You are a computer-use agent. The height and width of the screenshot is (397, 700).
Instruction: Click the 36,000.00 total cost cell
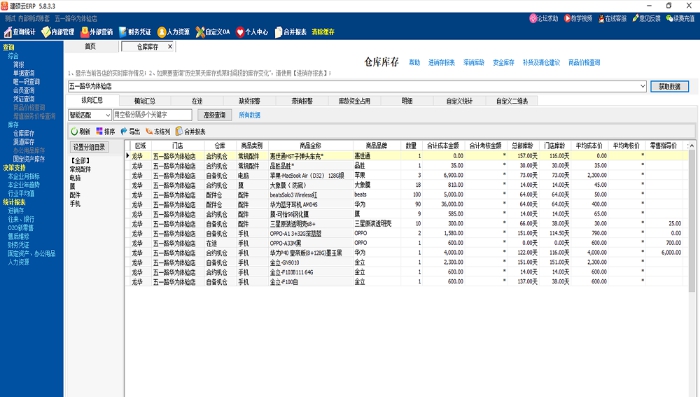click(444, 205)
